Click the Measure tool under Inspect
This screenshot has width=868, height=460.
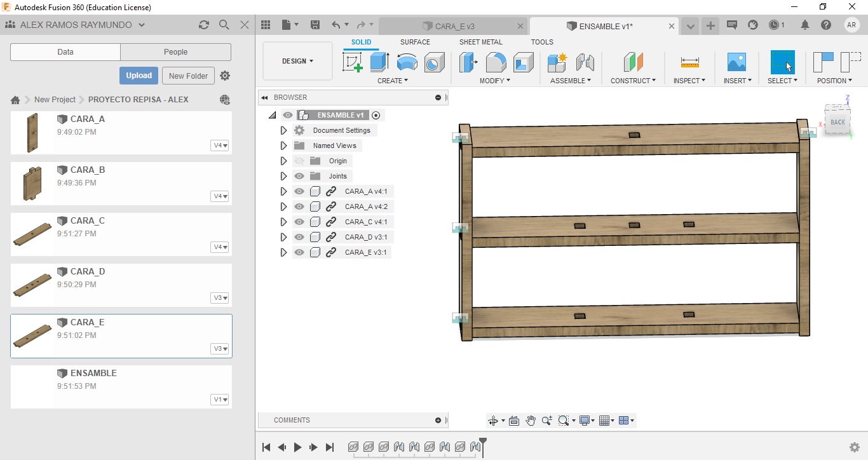point(689,62)
